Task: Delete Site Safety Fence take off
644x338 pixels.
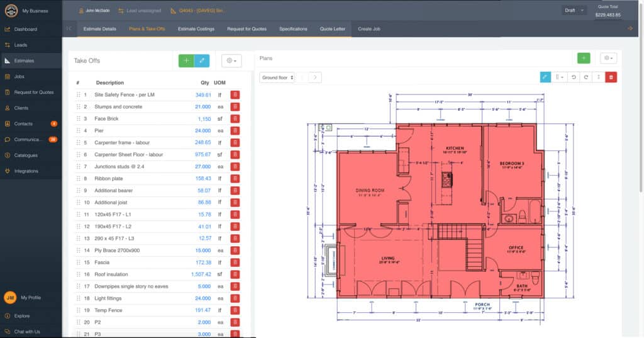Action: [x=235, y=95]
